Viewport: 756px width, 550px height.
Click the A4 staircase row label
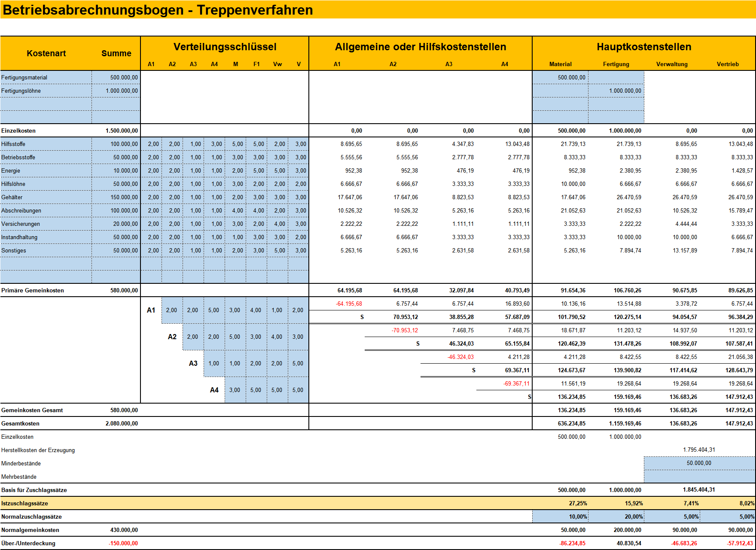coord(214,390)
